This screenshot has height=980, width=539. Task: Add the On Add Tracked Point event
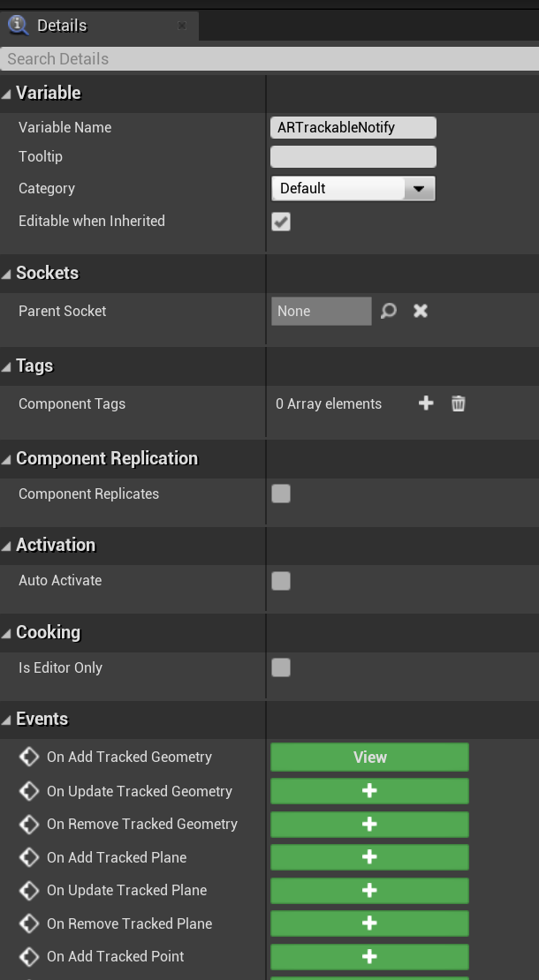click(x=369, y=956)
